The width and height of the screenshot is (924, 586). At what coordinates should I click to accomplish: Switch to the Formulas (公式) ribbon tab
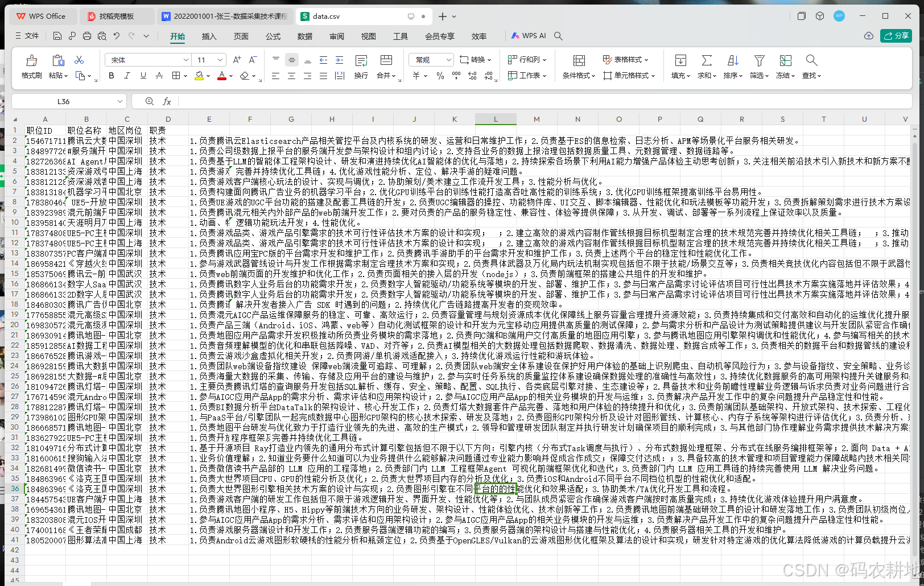pyautogui.click(x=273, y=36)
